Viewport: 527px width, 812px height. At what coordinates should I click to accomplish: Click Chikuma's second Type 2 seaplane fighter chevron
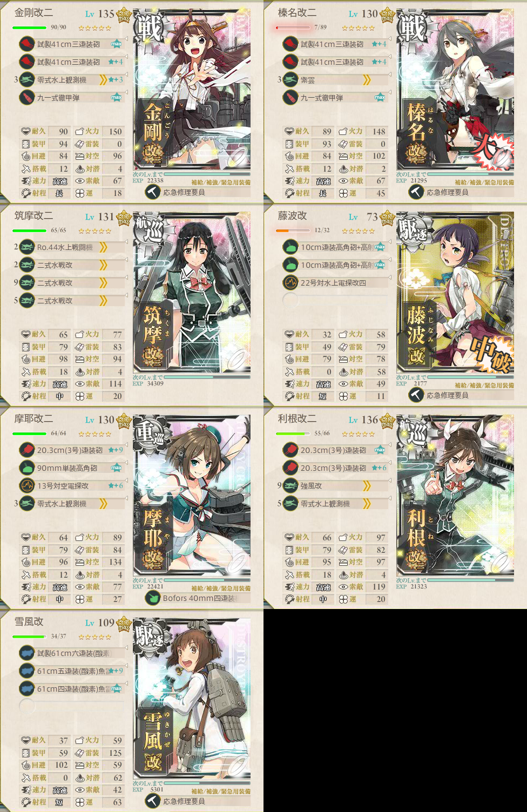[x=103, y=283]
